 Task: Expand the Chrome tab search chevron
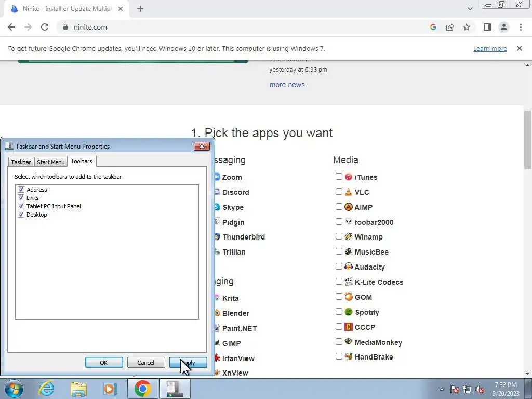[470, 9]
